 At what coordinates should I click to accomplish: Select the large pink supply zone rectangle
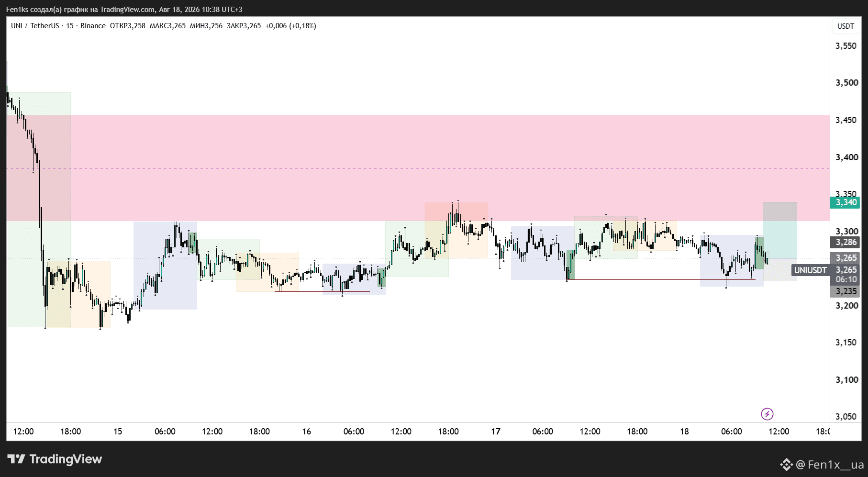tap(418, 168)
